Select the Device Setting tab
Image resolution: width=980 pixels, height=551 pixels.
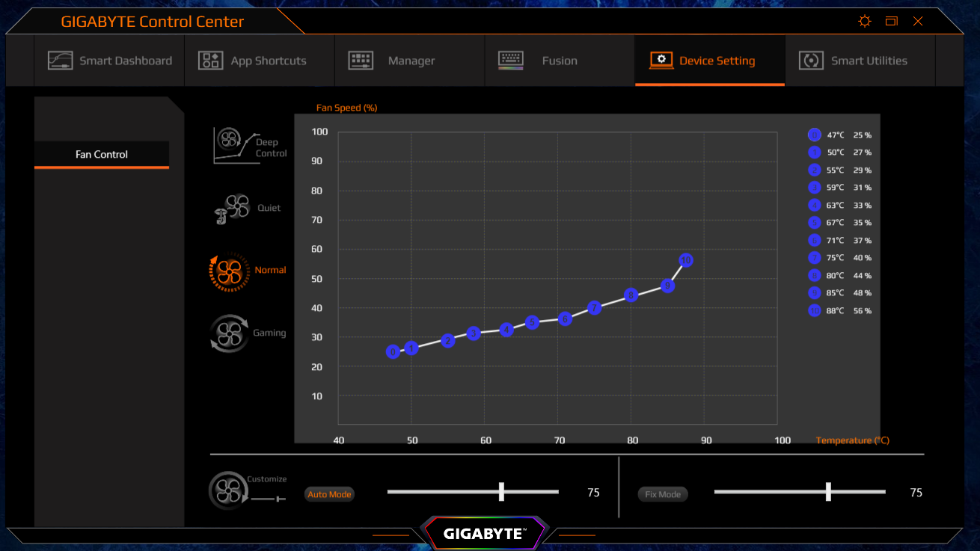pos(710,61)
